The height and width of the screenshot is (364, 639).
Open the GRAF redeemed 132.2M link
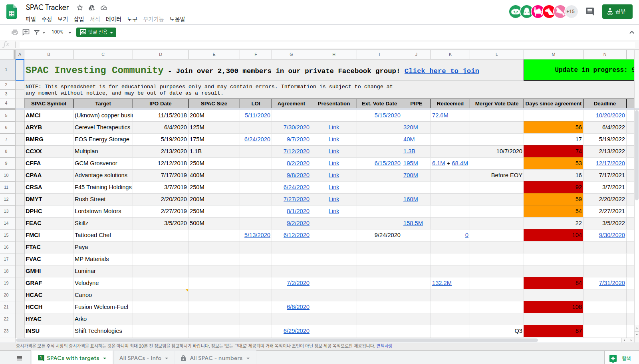pyautogui.click(x=442, y=283)
